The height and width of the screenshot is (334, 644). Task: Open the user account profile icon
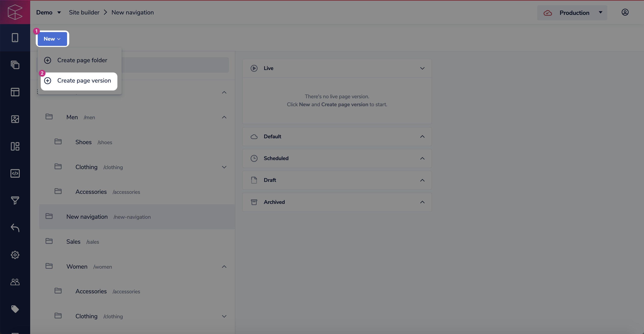[625, 12]
